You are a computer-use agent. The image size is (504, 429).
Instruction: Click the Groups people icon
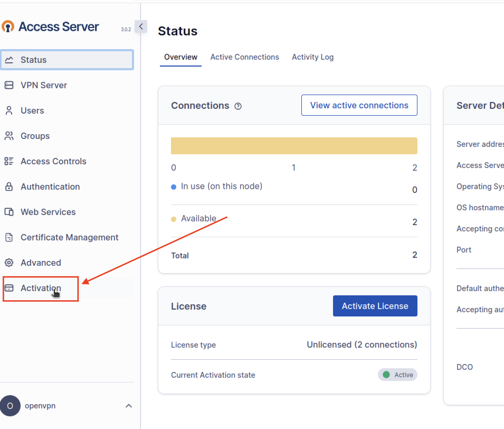[9, 136]
